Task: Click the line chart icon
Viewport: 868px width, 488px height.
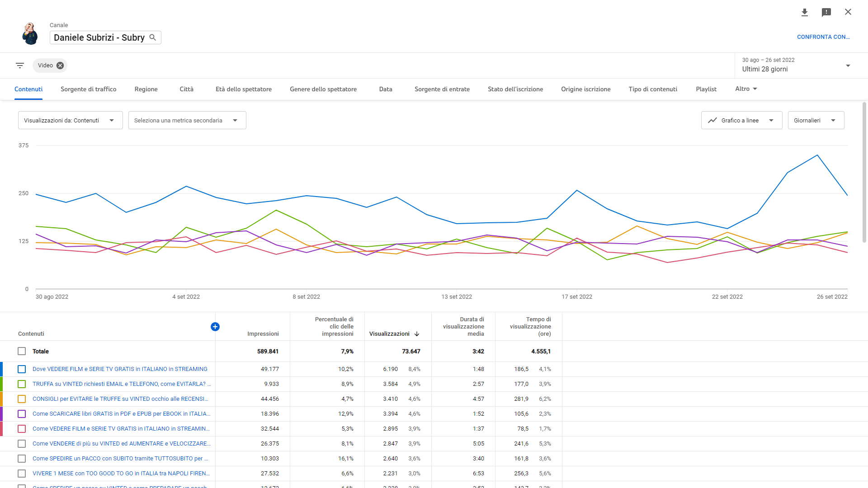Action: coord(712,120)
